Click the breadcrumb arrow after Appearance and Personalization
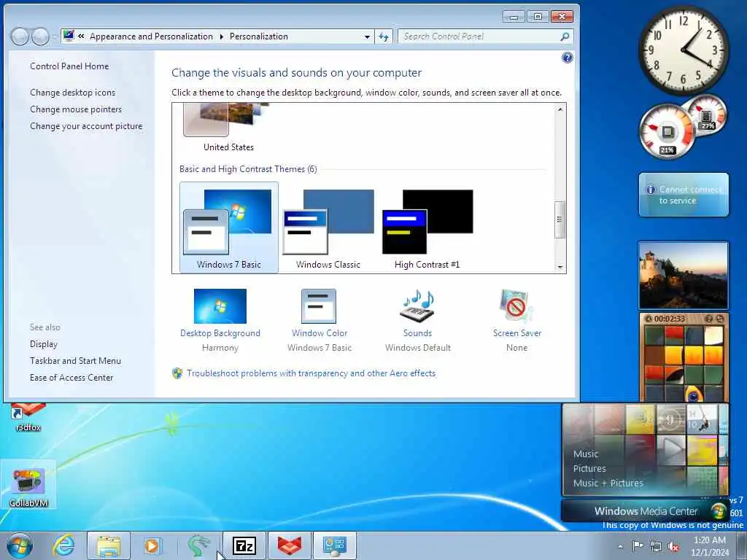The width and height of the screenshot is (747, 560). pos(222,36)
